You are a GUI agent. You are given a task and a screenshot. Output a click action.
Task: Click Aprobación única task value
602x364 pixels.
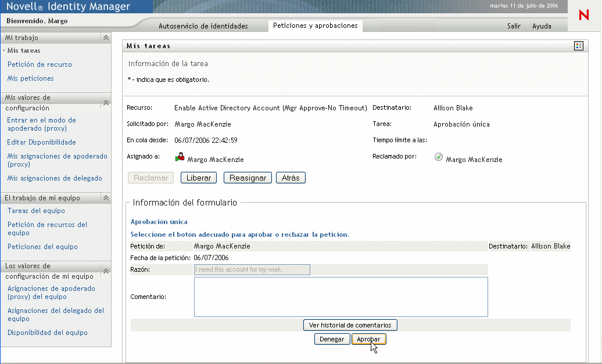[x=461, y=124]
